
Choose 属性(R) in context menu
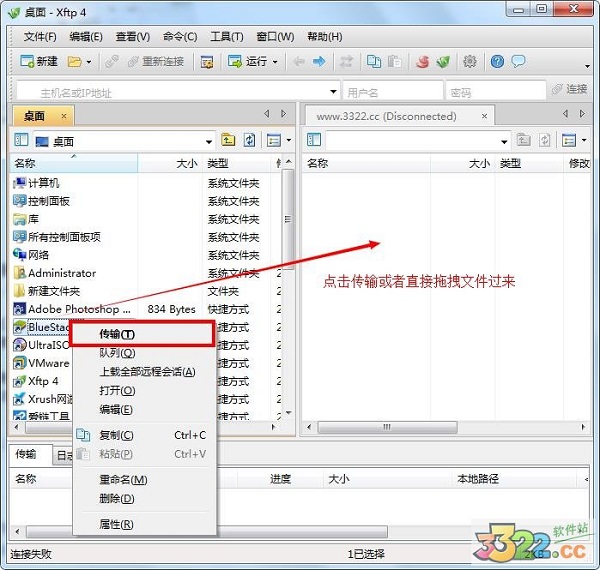pos(145,524)
